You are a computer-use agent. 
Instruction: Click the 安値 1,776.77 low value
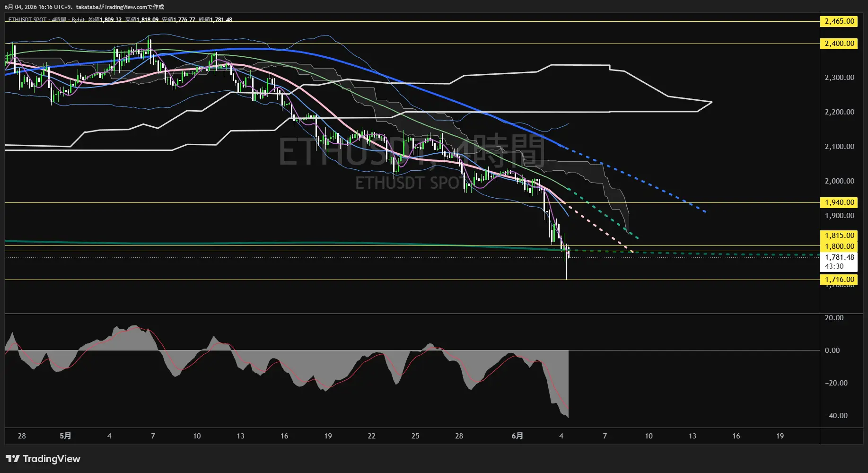pyautogui.click(x=179, y=20)
